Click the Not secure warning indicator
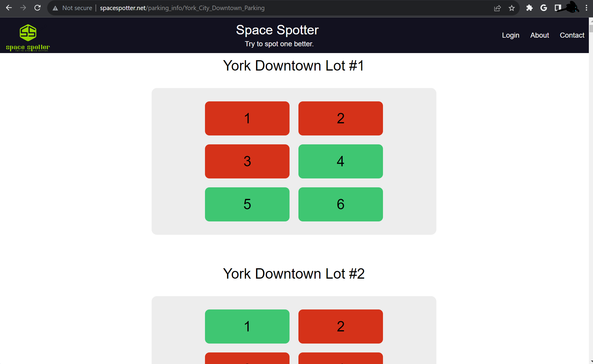Screen dimensions: 593x364 coord(72,8)
